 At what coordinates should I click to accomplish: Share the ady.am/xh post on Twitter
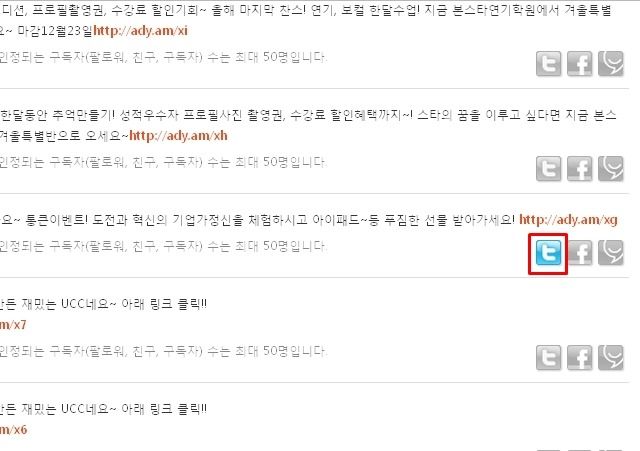548,169
